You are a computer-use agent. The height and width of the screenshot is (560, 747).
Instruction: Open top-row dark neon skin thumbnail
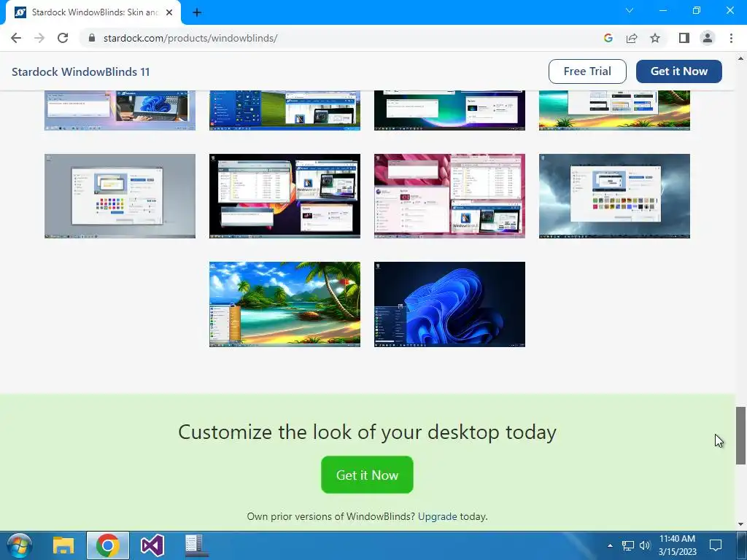pyautogui.click(x=449, y=111)
